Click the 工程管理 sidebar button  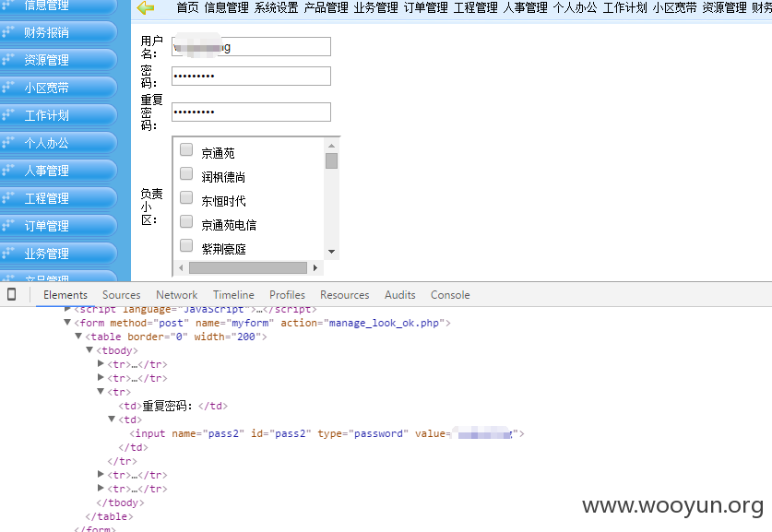[59, 198]
